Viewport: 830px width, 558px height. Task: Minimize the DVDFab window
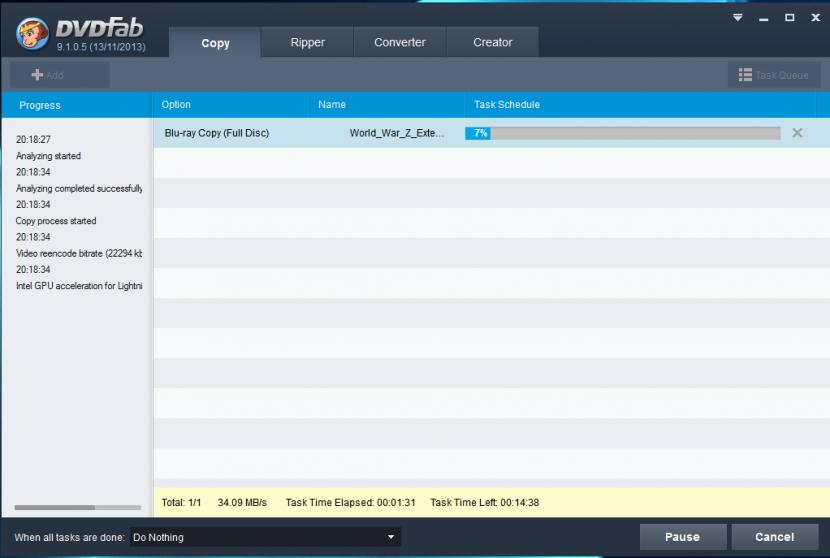(763, 19)
